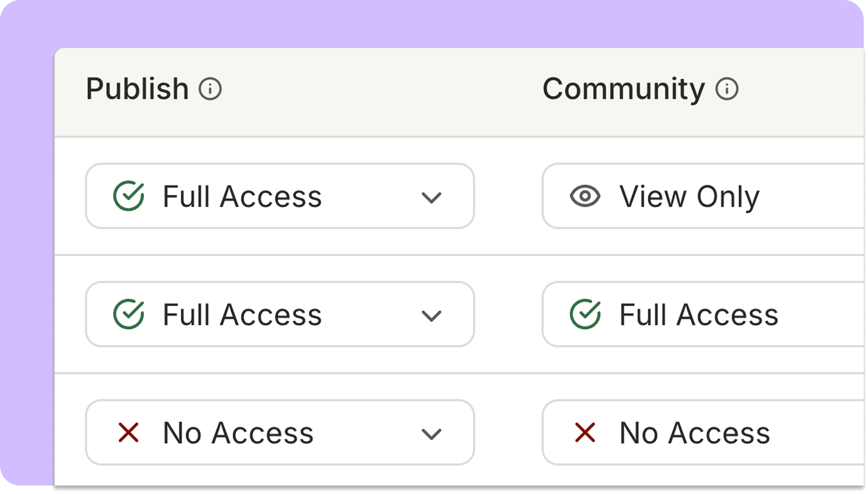Expand Publish No Access dropdown chevron
Screen dimensions: 868x494
431,434
